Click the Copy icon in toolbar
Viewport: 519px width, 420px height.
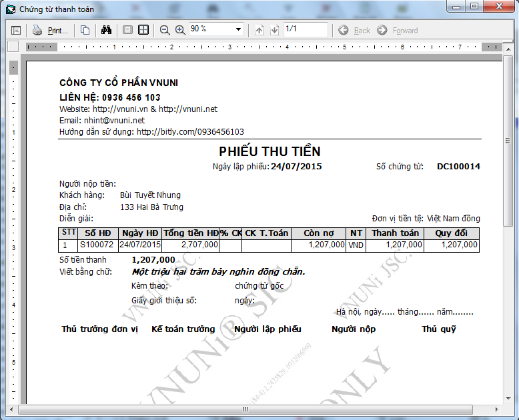point(85,30)
